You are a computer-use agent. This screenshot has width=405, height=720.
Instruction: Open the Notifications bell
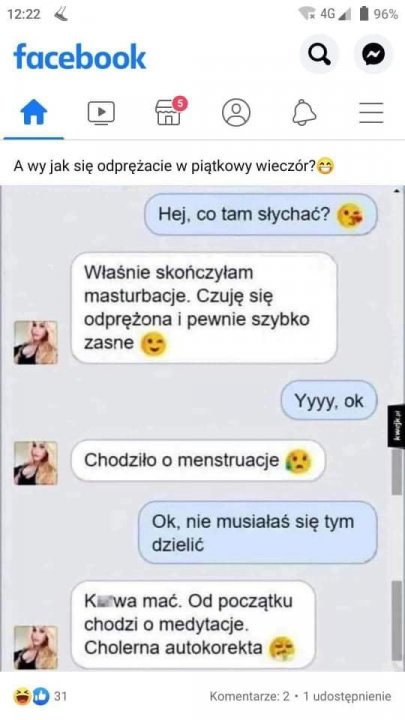pos(304,112)
